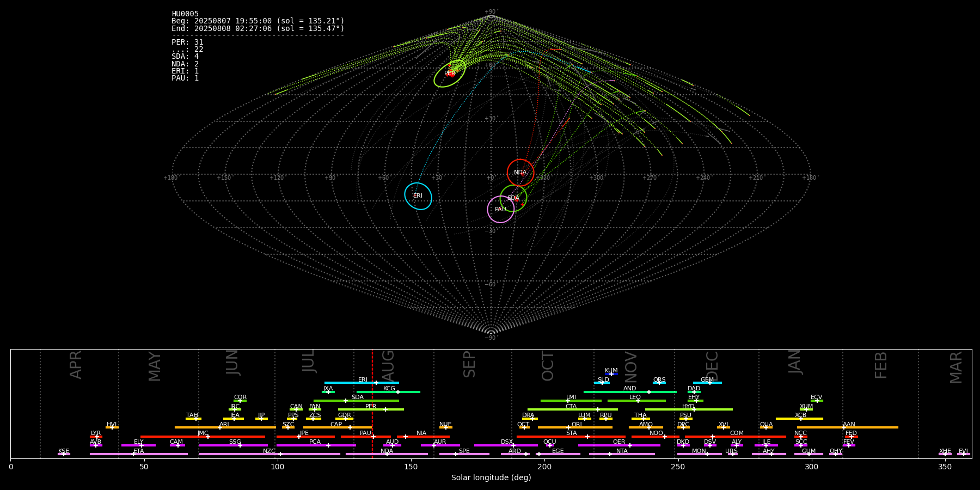980x490 pixels.
Task: Click the CAP shower bar in the timeline
Action: point(338,427)
